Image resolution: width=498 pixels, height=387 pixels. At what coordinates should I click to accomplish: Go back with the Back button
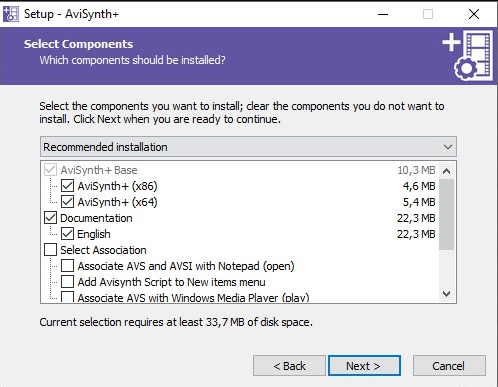click(x=289, y=366)
